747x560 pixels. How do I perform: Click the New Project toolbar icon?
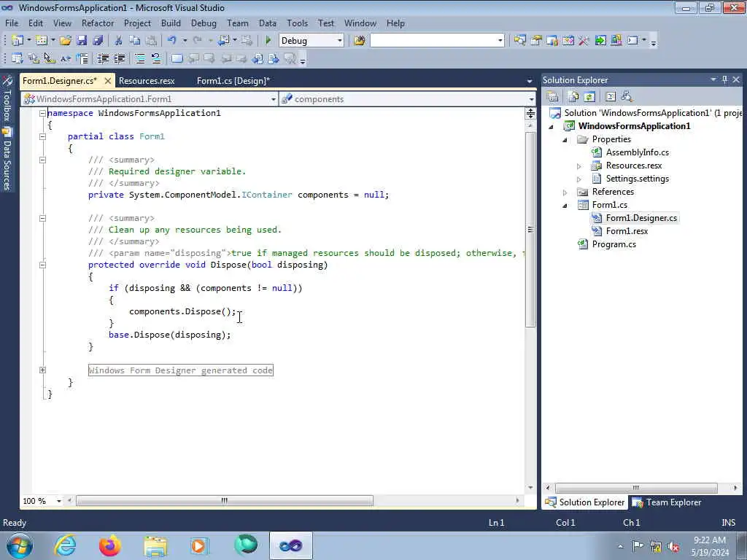pyautogui.click(x=18, y=41)
